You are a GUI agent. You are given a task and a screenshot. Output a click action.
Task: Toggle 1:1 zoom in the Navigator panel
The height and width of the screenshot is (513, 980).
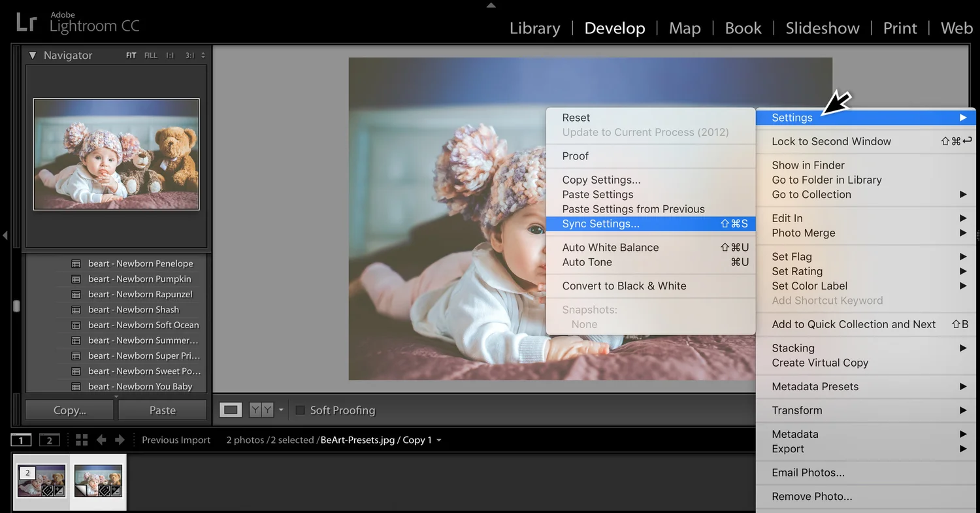[169, 55]
